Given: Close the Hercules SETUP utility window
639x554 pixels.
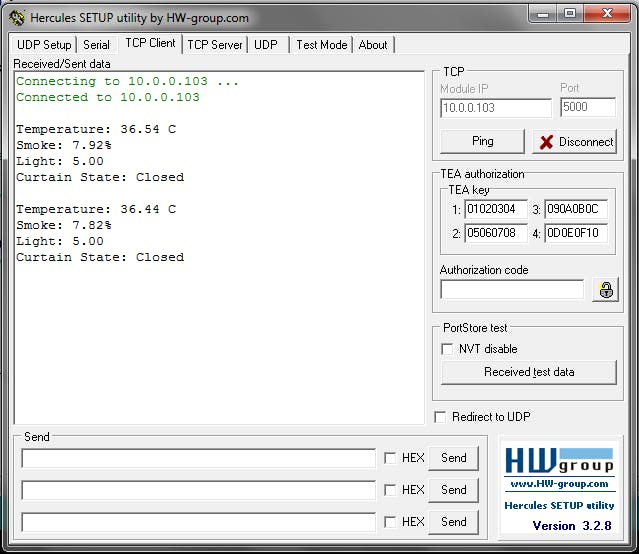Looking at the screenshot, I should pyautogui.click(x=607, y=14).
